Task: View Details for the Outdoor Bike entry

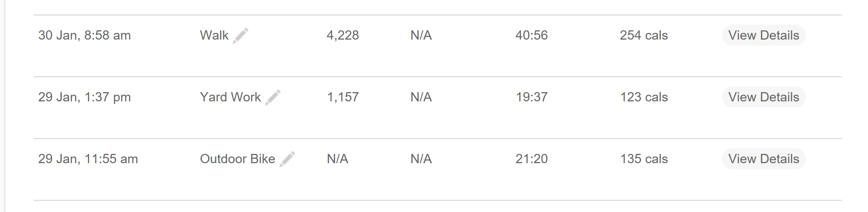Action: point(763,159)
